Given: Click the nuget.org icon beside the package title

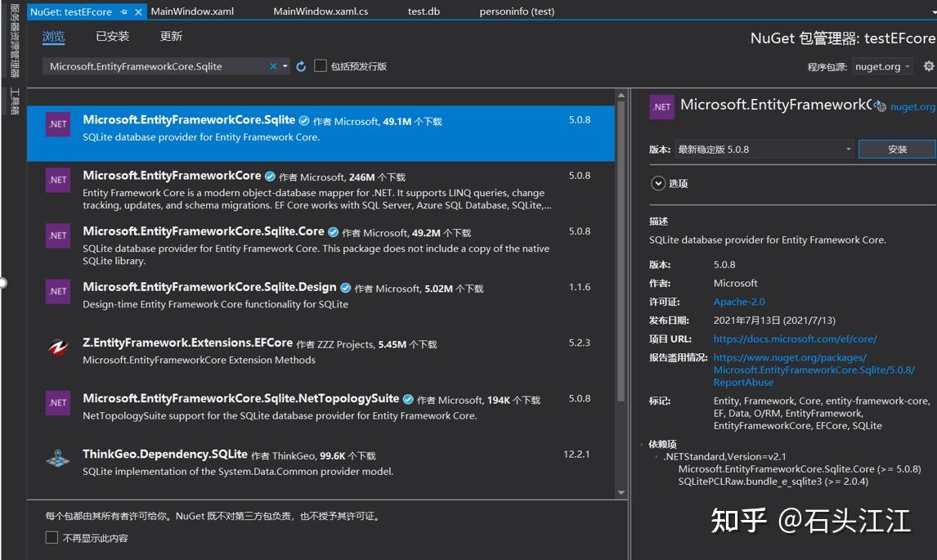Looking at the screenshot, I should tap(880, 105).
